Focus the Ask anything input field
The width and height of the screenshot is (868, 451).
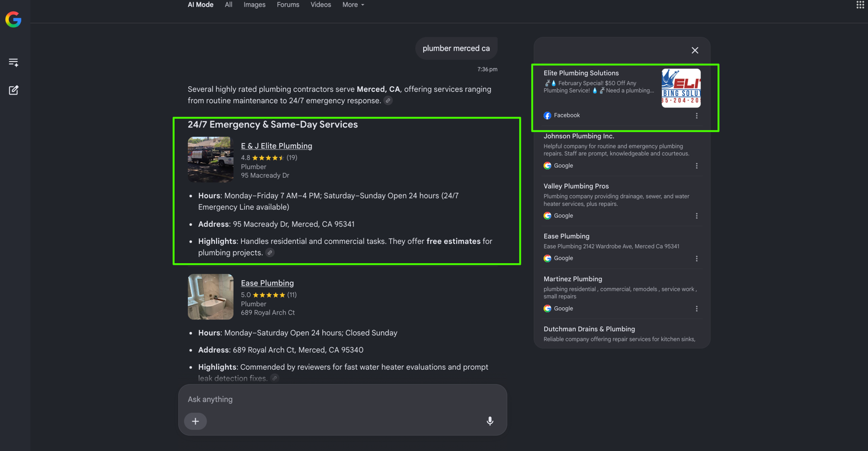[x=342, y=399]
